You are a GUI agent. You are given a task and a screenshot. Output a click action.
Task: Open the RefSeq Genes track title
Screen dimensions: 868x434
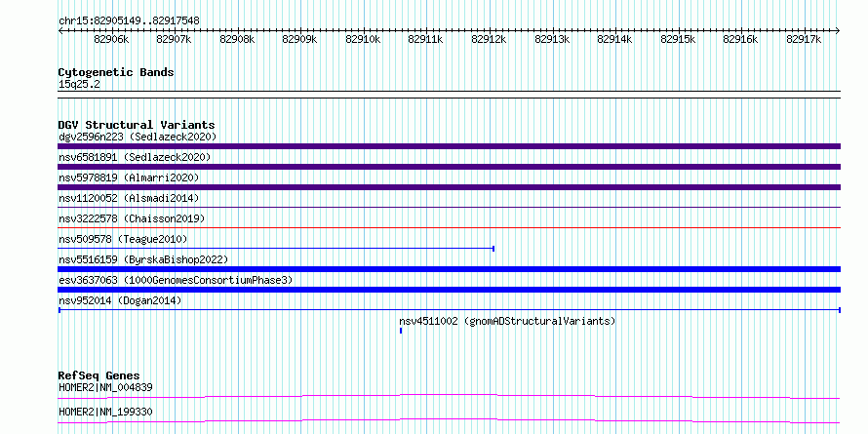tap(99, 375)
